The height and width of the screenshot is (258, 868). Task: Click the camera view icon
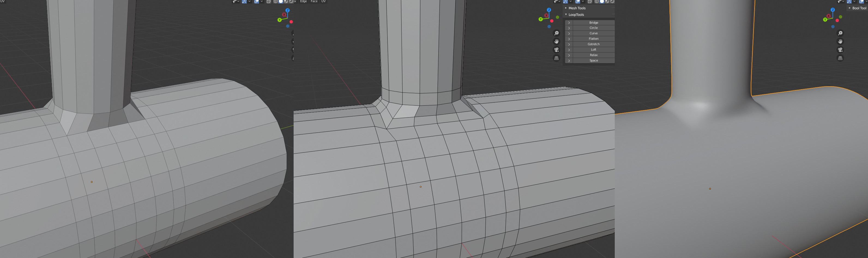[x=557, y=50]
